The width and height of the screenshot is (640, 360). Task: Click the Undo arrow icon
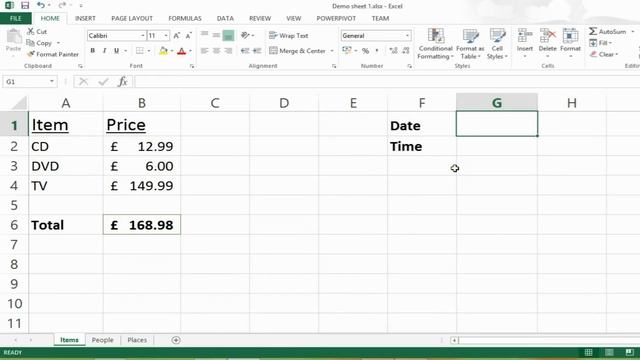click(41, 5)
